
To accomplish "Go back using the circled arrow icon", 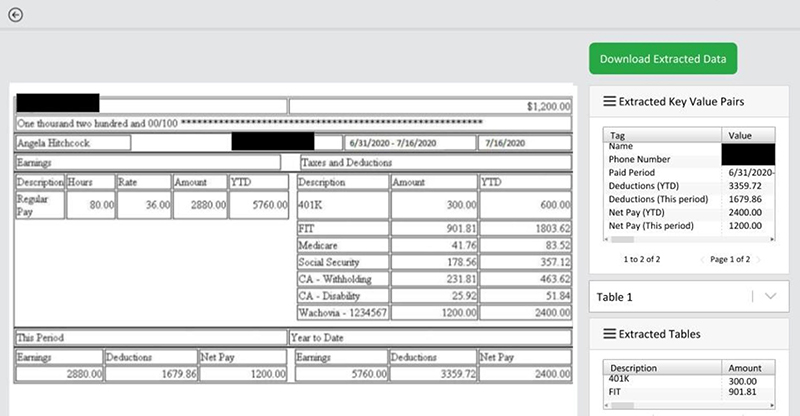I will click(x=16, y=15).
